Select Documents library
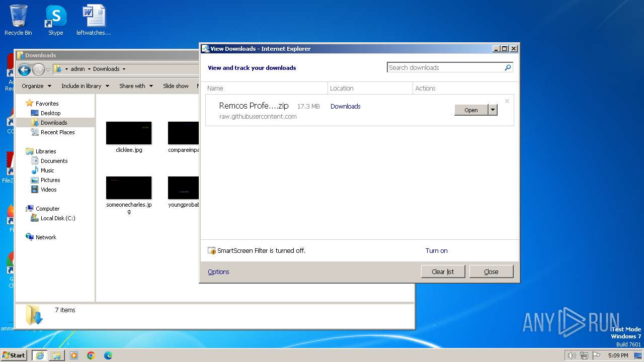This screenshot has width=644, height=362. 54,161
